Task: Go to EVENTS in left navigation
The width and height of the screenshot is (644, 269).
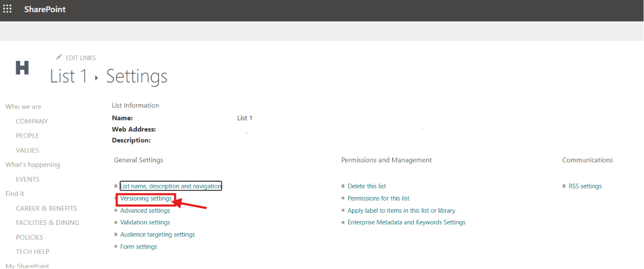Action: coord(27,179)
